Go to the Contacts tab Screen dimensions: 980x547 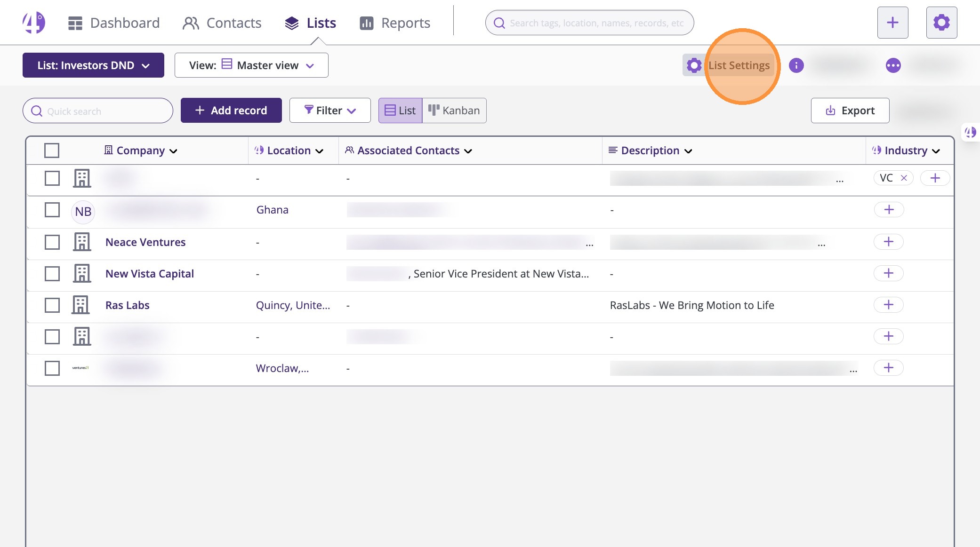[x=222, y=23]
